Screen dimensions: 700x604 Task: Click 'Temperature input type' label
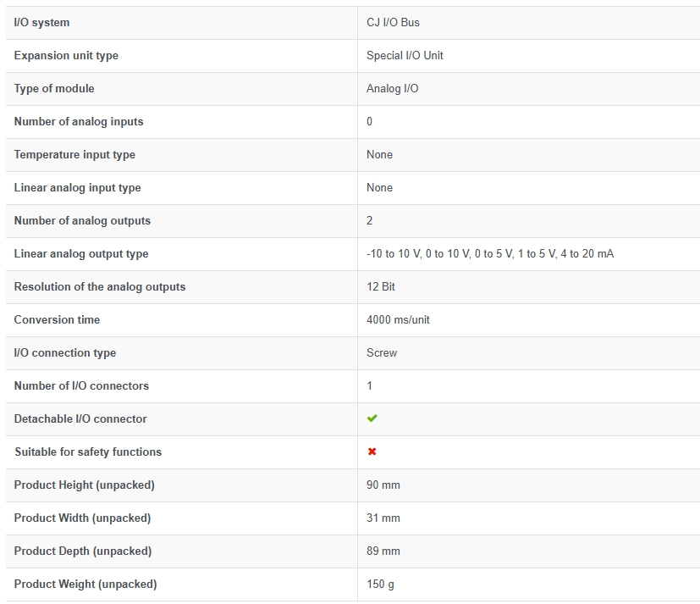[x=74, y=154]
